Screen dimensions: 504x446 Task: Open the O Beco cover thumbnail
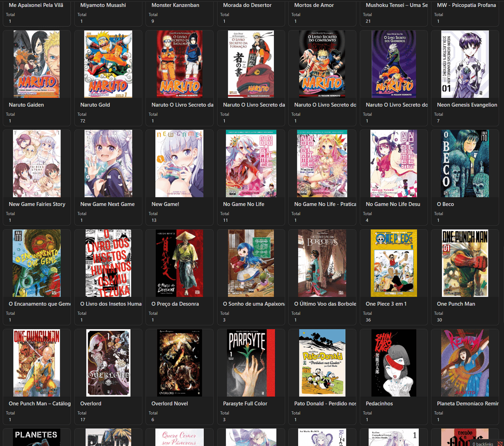(x=465, y=164)
